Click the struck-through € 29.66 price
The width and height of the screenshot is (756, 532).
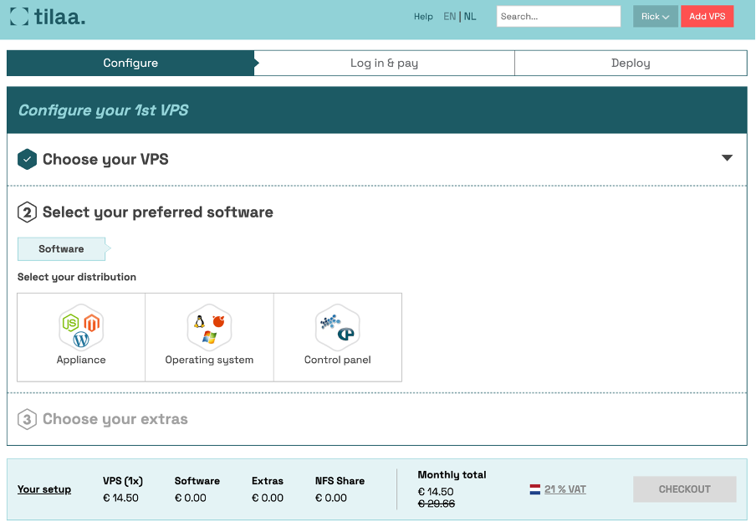[x=436, y=504]
